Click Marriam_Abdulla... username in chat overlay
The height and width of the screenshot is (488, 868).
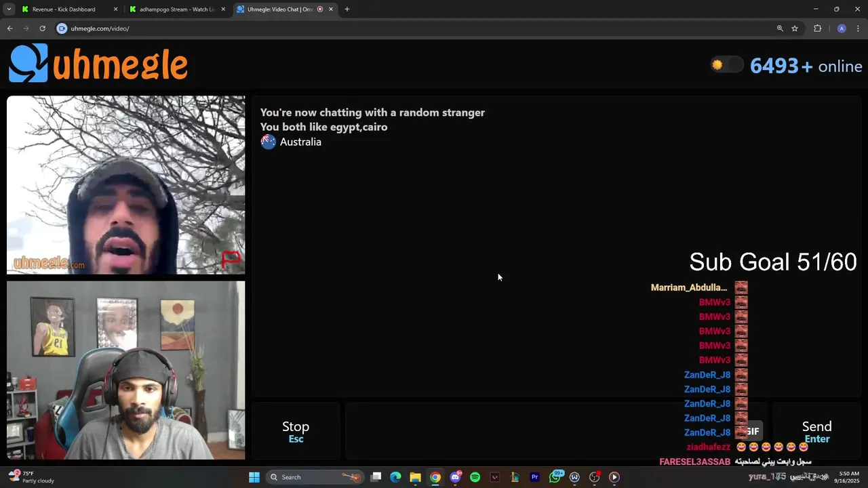click(689, 287)
